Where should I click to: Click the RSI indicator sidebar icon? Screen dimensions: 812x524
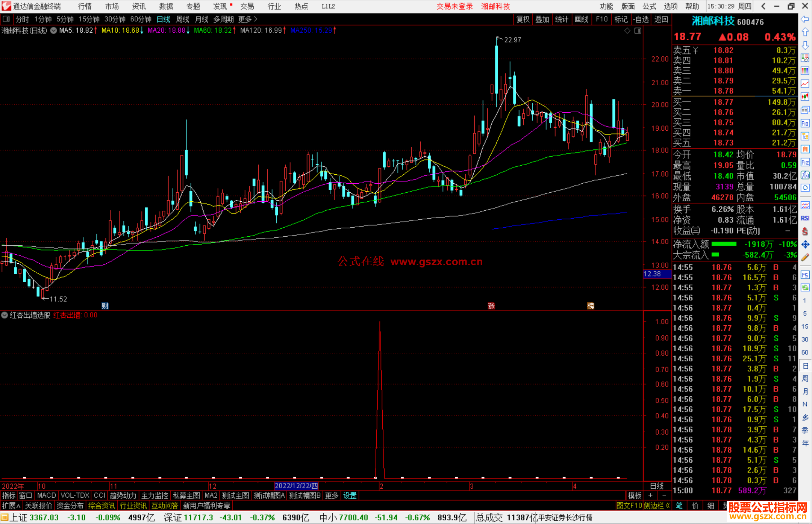(805, 218)
